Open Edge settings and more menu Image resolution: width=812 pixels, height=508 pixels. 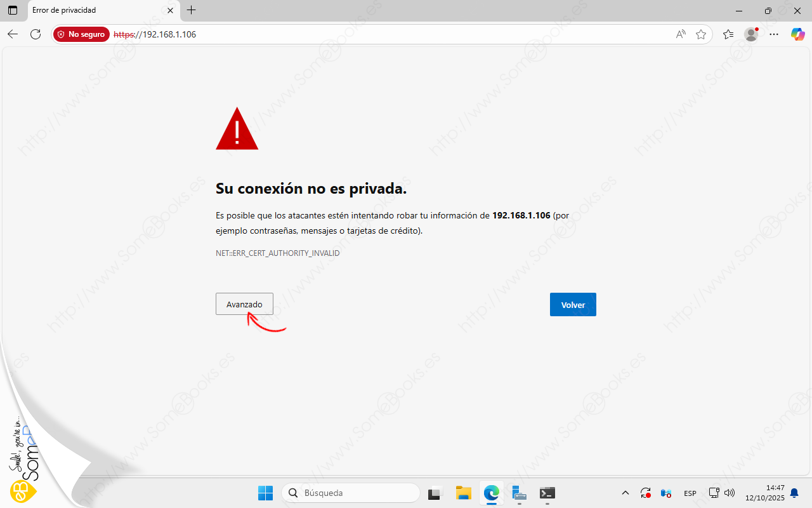pyautogui.click(x=774, y=34)
